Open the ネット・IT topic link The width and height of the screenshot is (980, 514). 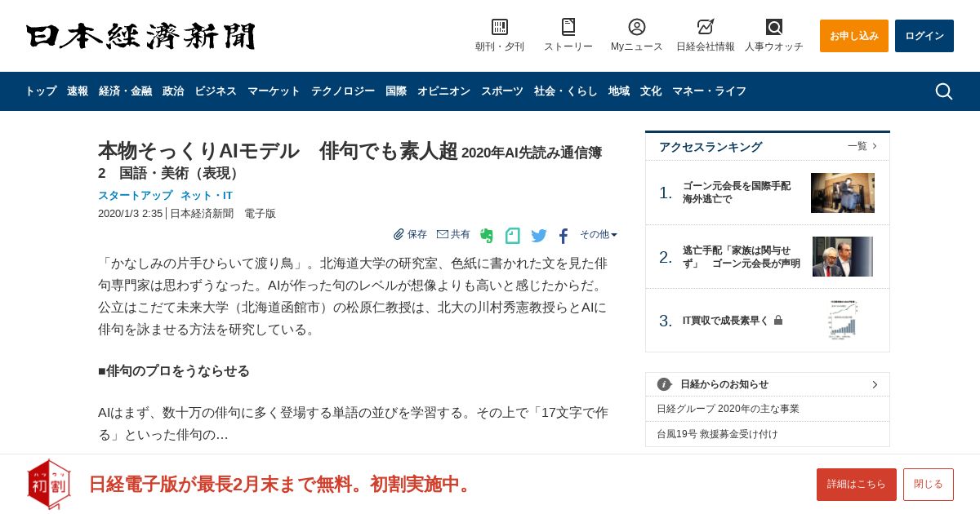click(x=207, y=196)
